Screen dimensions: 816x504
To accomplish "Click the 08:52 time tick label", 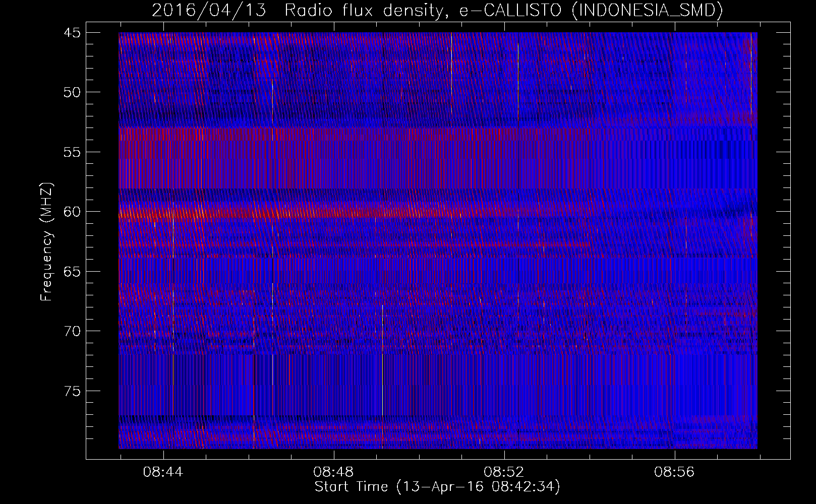I will tap(504, 472).
